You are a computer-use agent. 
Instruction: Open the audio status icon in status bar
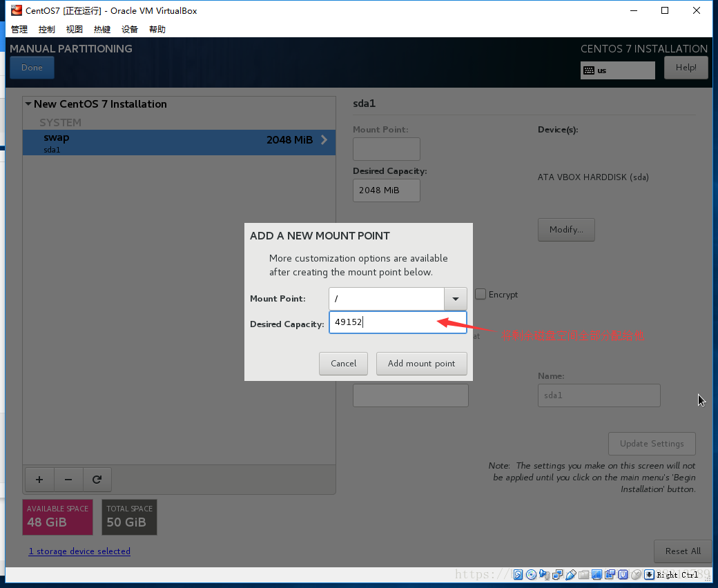(x=545, y=575)
